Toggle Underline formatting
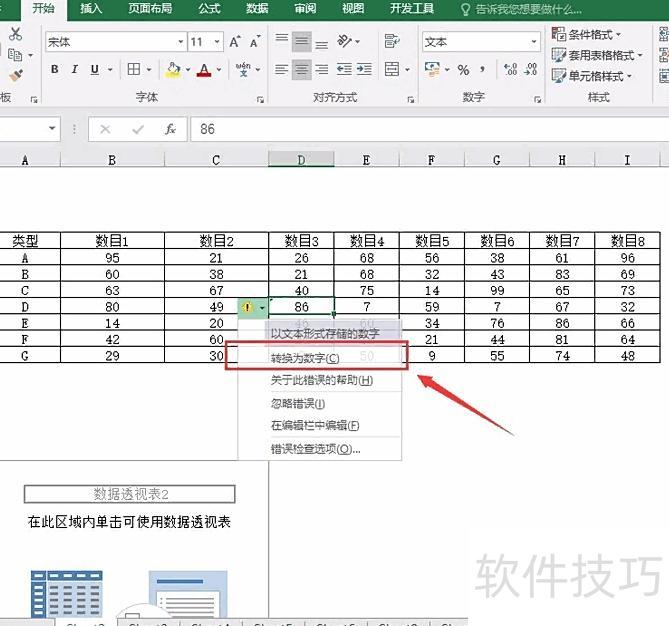 pyautogui.click(x=95, y=69)
